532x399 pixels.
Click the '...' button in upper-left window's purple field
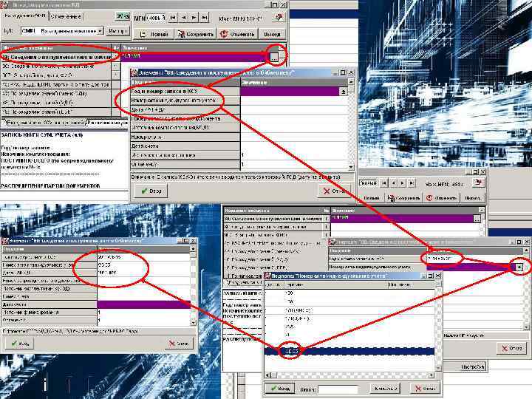[274, 57]
